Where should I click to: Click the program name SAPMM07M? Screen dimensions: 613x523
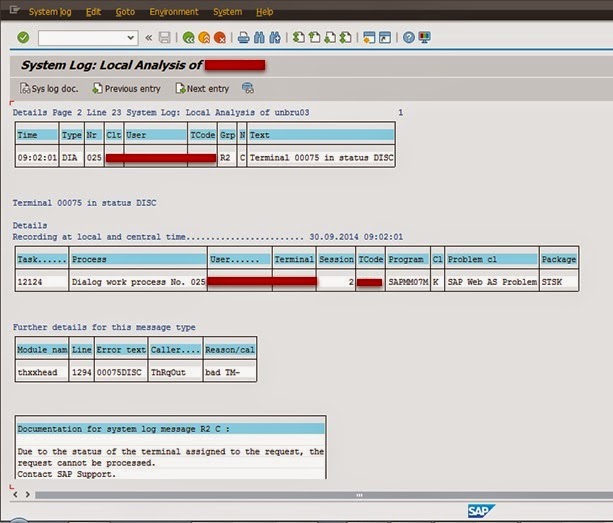pyautogui.click(x=408, y=282)
